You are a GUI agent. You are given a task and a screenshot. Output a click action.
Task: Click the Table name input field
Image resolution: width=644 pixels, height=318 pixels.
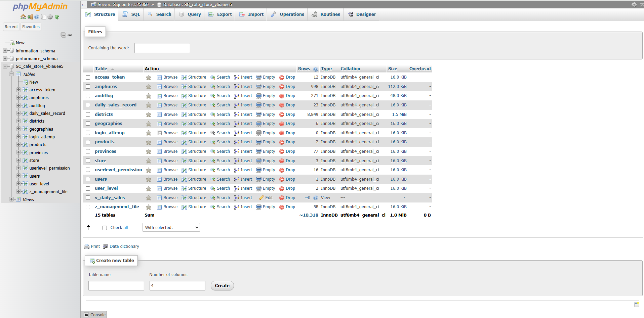116,286
